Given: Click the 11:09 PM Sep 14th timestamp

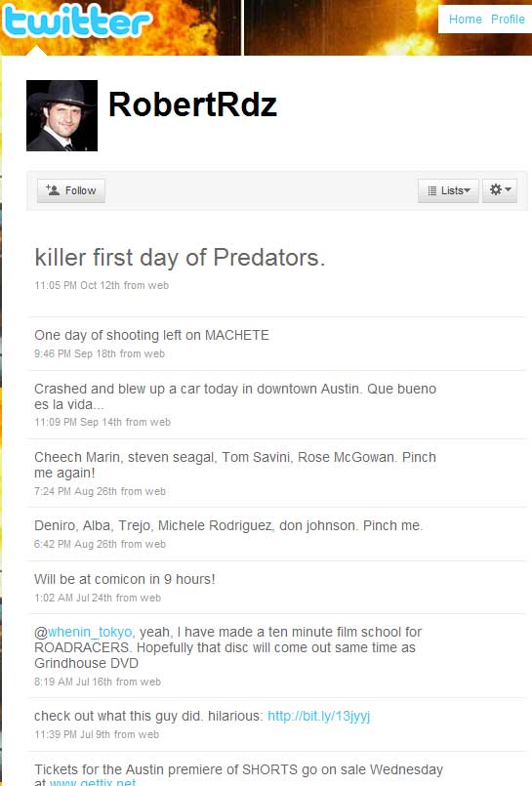Looking at the screenshot, I should tap(78, 422).
